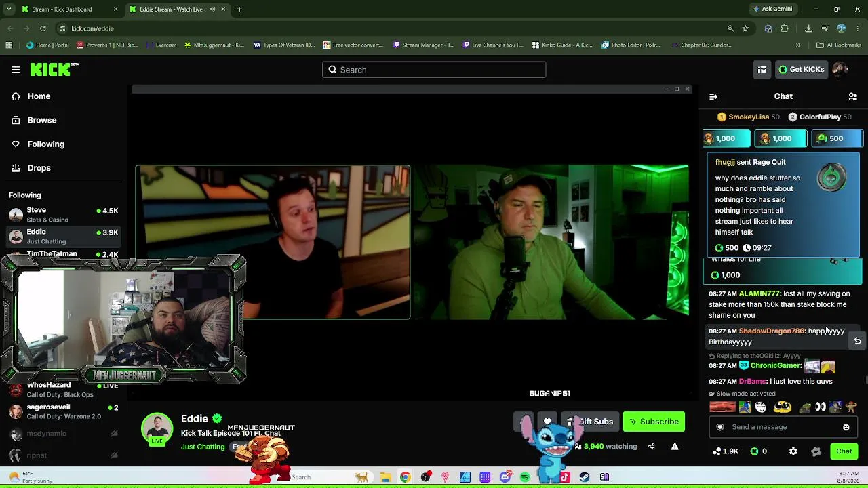
Task: Click Gift Subs button
Action: point(591,422)
